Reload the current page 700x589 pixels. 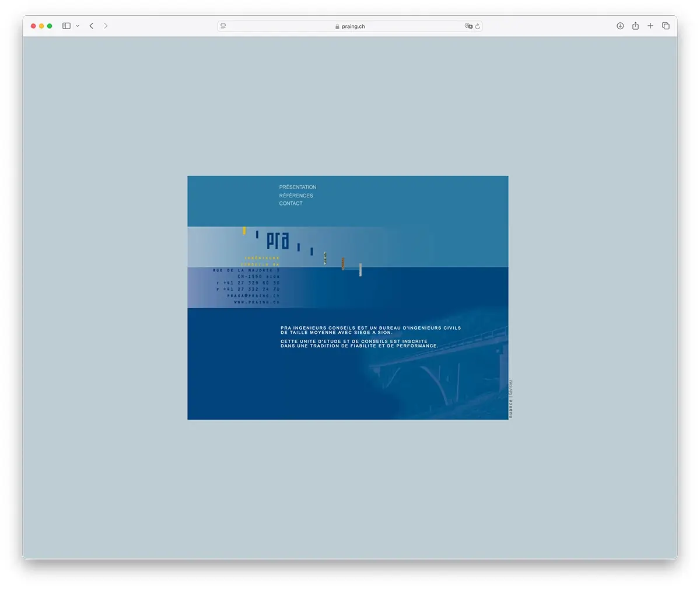[478, 26]
